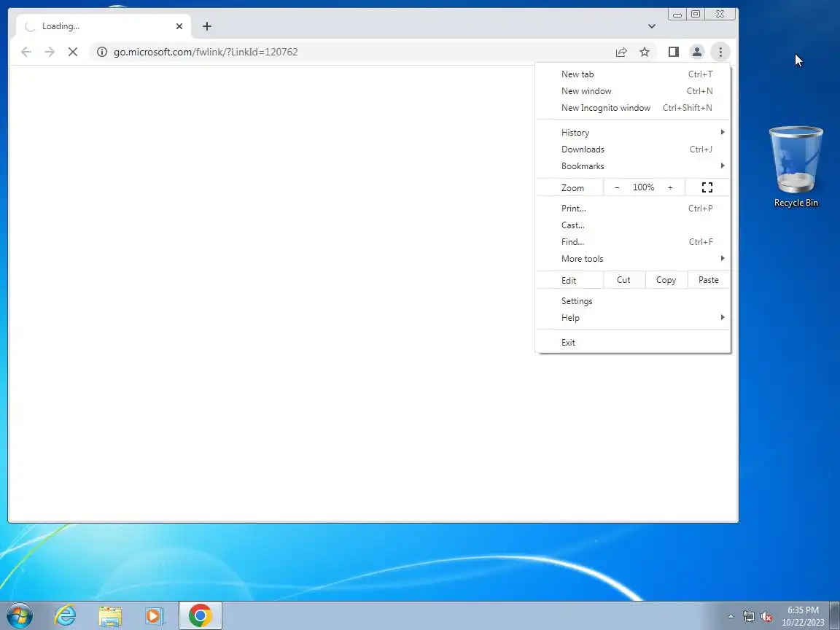840x630 pixels.
Task: Select the Loading... tab
Action: pos(104,26)
